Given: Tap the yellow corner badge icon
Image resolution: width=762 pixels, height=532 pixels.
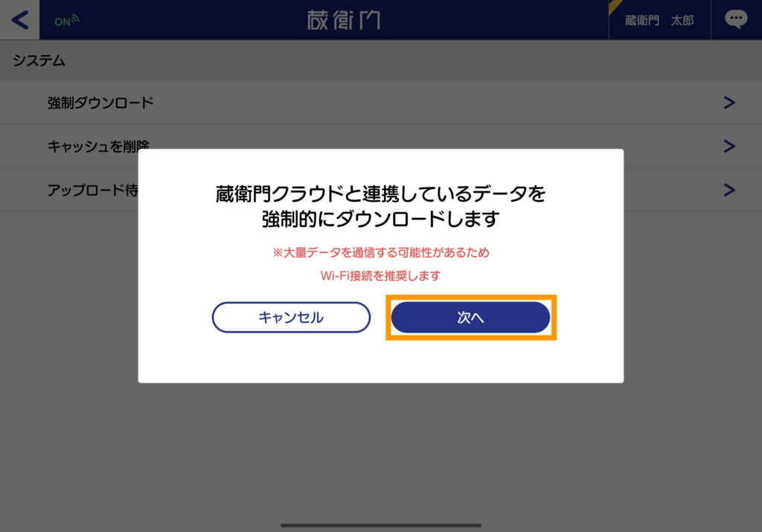Looking at the screenshot, I should click(x=615, y=6).
